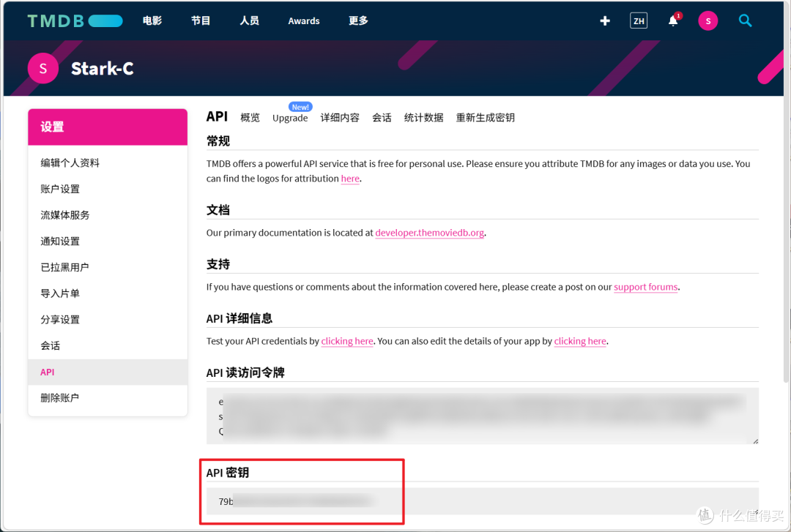Open the Awards menu
The height and width of the screenshot is (532, 791).
click(304, 20)
